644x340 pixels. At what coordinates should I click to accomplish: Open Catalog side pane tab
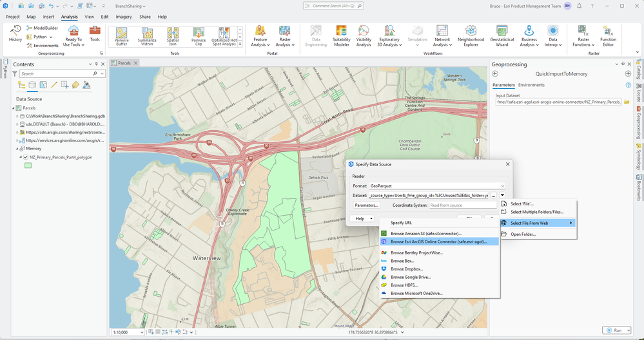639,69
